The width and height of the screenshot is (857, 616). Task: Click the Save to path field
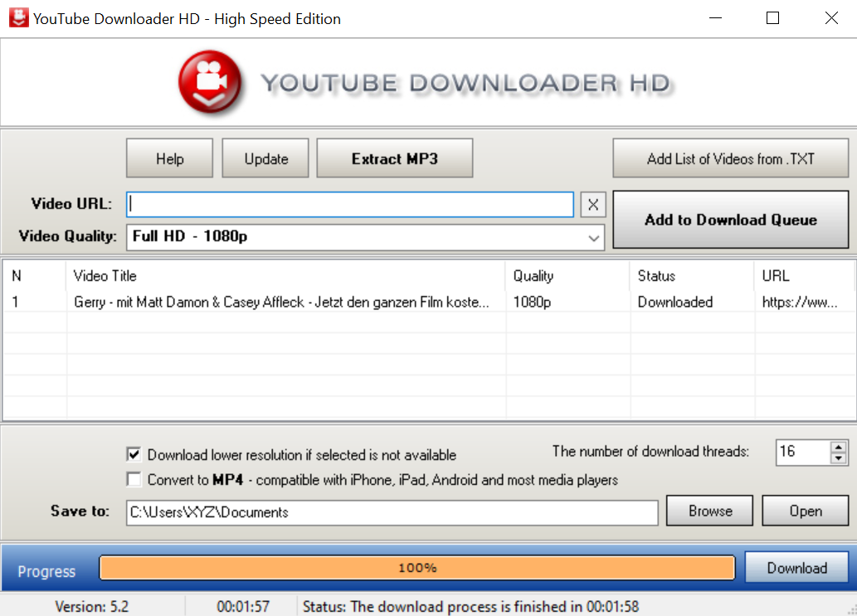(x=392, y=512)
